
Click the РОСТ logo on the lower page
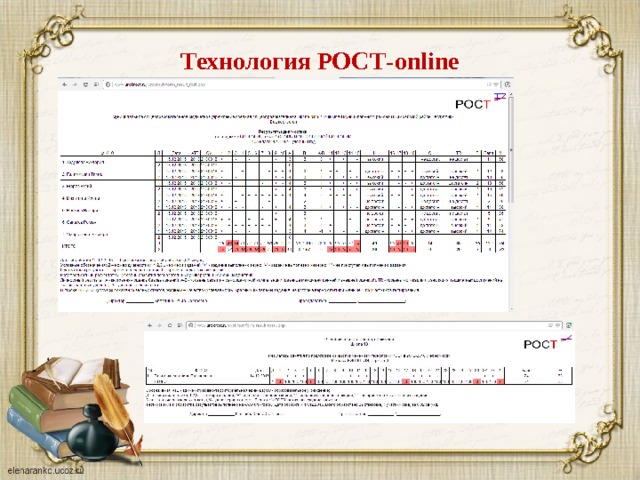click(548, 343)
